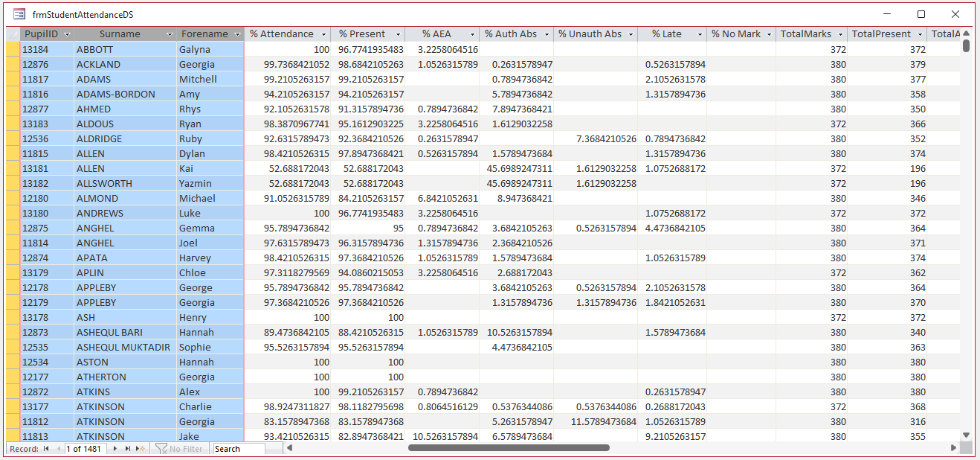Select the row selector for pupil 13184 ABBOTT
This screenshot has width=980, height=460.
pyautogui.click(x=13, y=49)
